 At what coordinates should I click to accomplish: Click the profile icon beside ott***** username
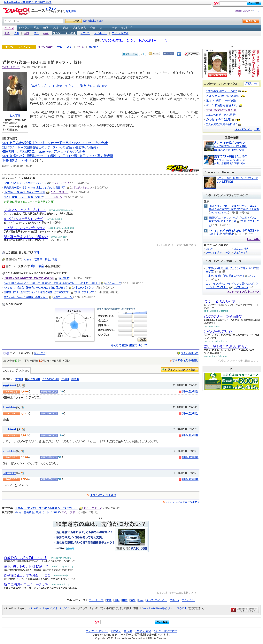23,473
